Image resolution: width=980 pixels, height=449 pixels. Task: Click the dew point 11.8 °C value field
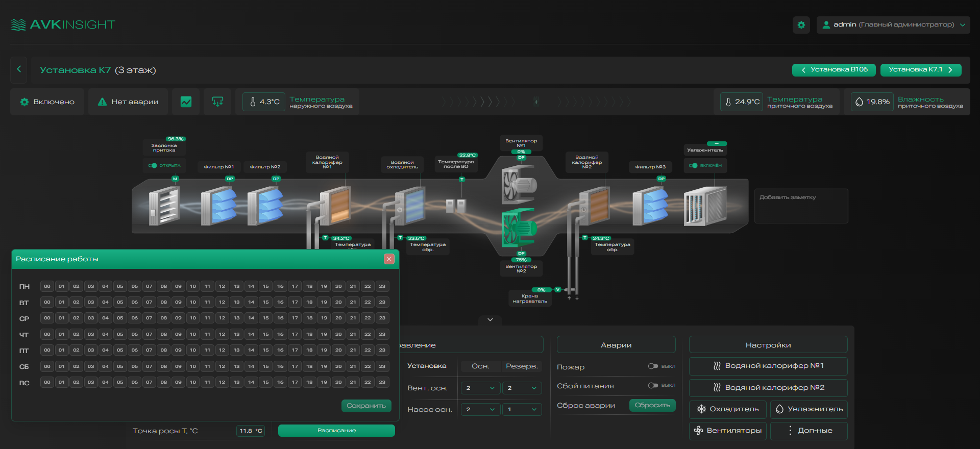click(251, 431)
